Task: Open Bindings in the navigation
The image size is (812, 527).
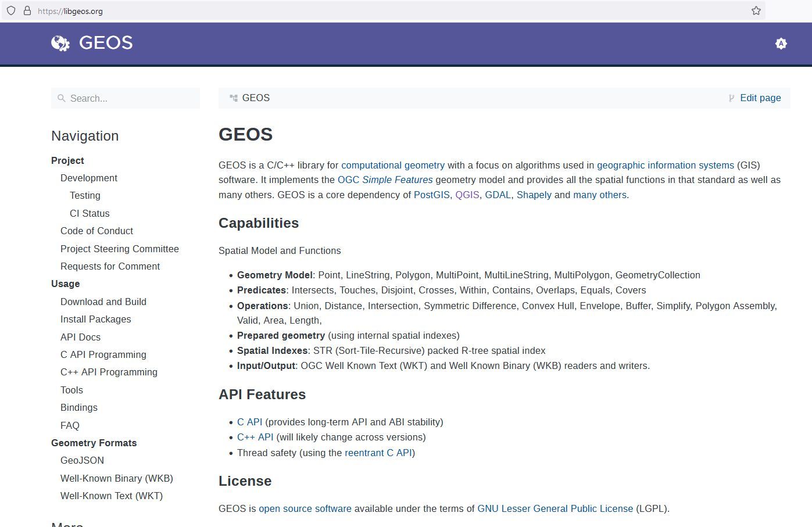Action: point(79,407)
